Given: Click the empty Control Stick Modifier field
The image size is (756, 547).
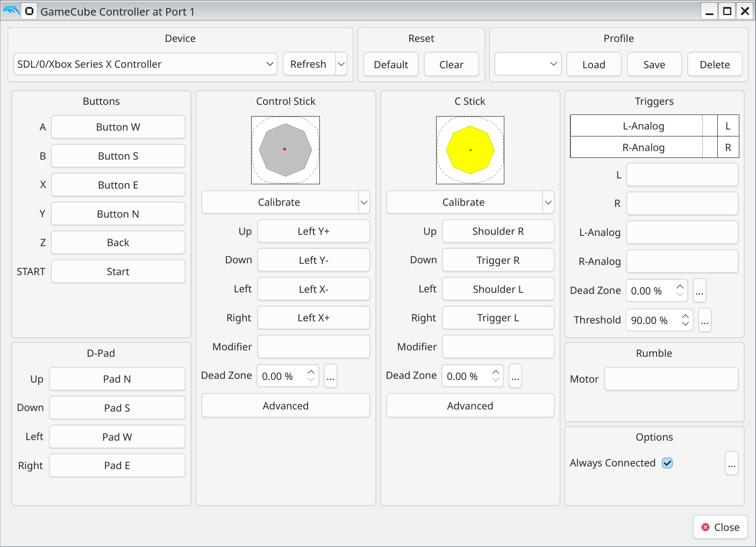Looking at the screenshot, I should 313,347.
